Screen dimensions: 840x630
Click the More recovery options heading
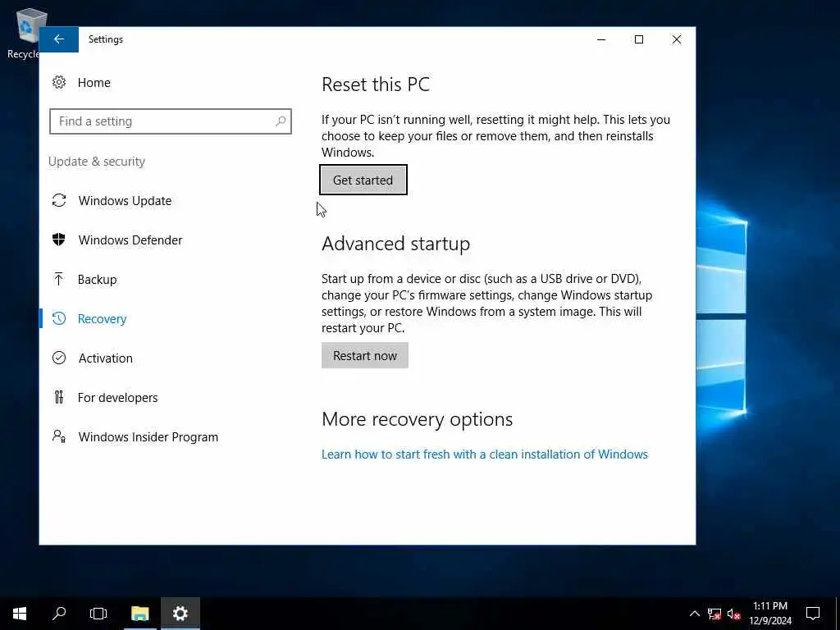point(418,419)
